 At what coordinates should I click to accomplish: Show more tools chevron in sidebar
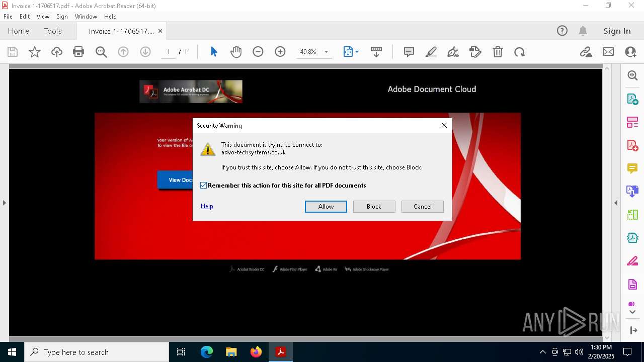pos(632,312)
